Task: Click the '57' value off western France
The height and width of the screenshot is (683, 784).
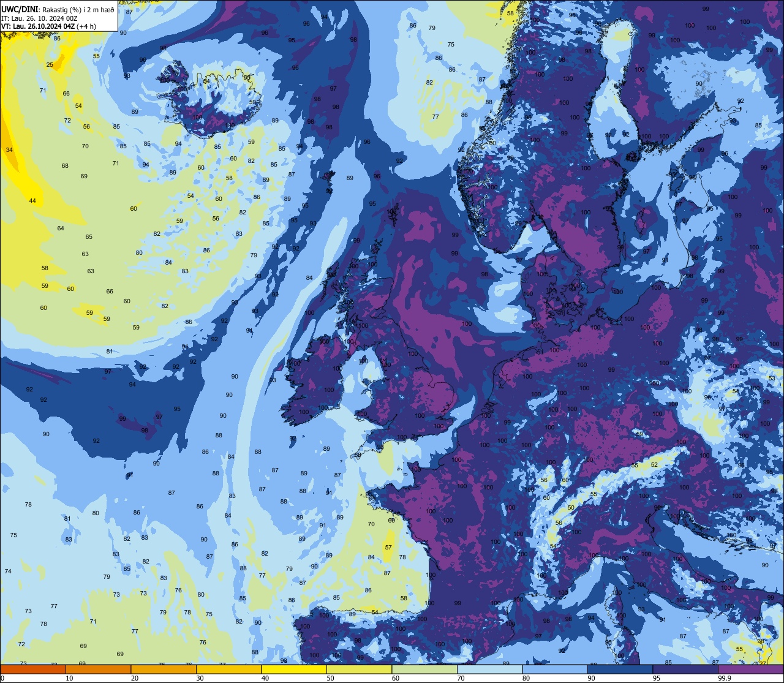Action: [x=388, y=547]
